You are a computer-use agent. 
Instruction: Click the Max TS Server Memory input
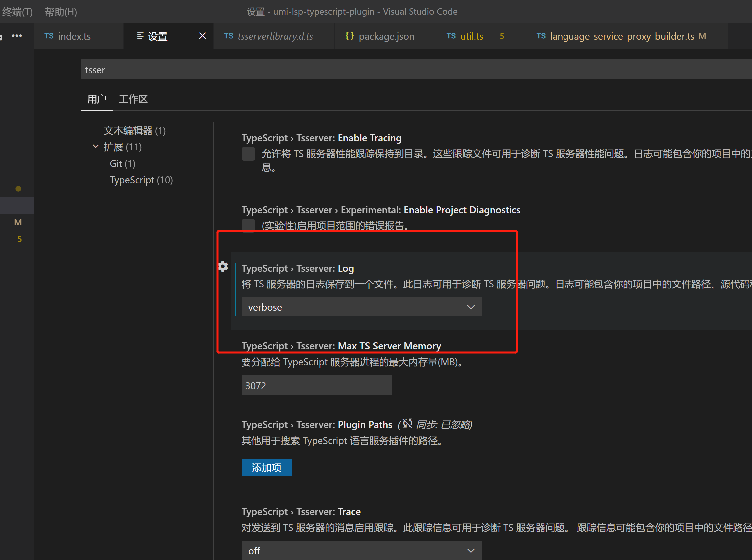click(x=316, y=385)
